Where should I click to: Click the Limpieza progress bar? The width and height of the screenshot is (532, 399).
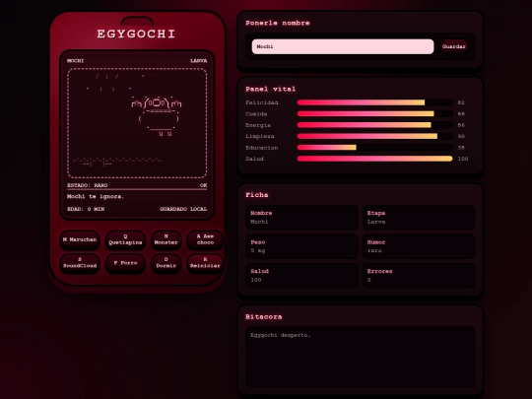(375, 136)
